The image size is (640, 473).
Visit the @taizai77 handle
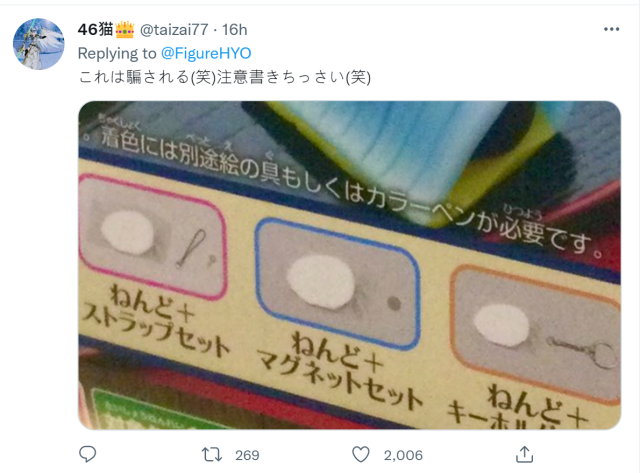click(x=174, y=30)
